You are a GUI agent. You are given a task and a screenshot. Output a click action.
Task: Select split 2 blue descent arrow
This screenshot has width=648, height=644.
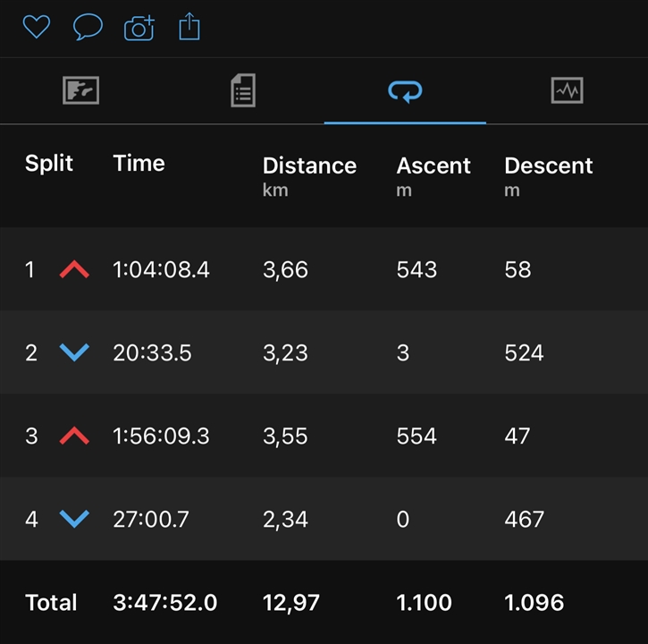[x=74, y=352]
